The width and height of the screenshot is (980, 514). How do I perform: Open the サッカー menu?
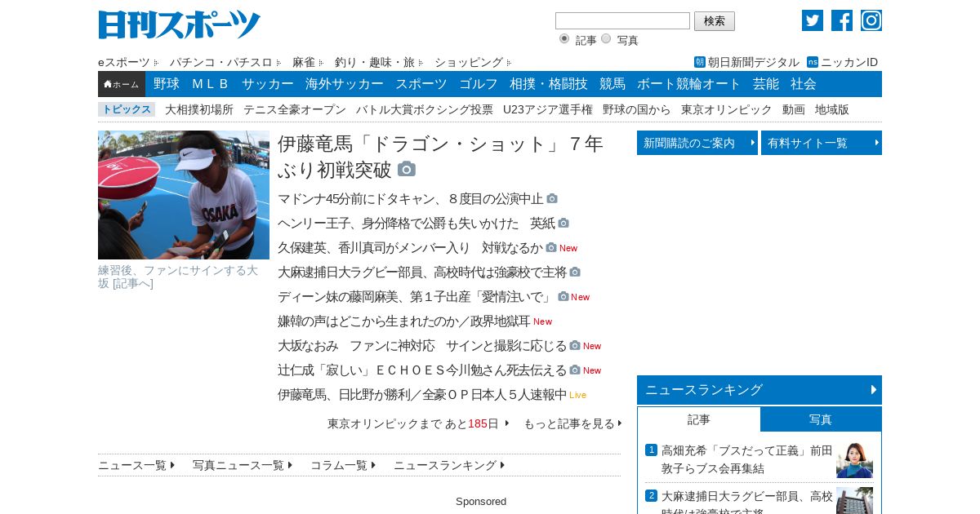coord(268,84)
